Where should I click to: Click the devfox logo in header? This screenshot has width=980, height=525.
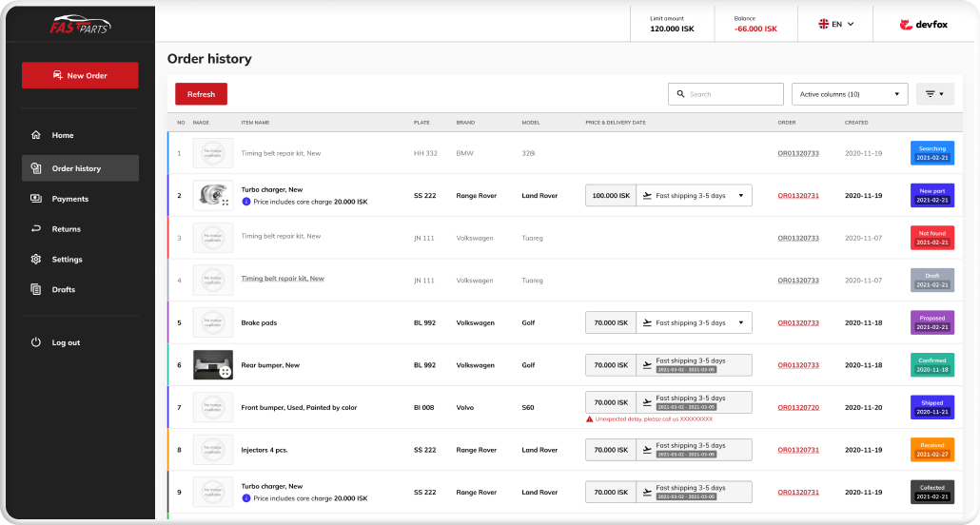click(925, 25)
